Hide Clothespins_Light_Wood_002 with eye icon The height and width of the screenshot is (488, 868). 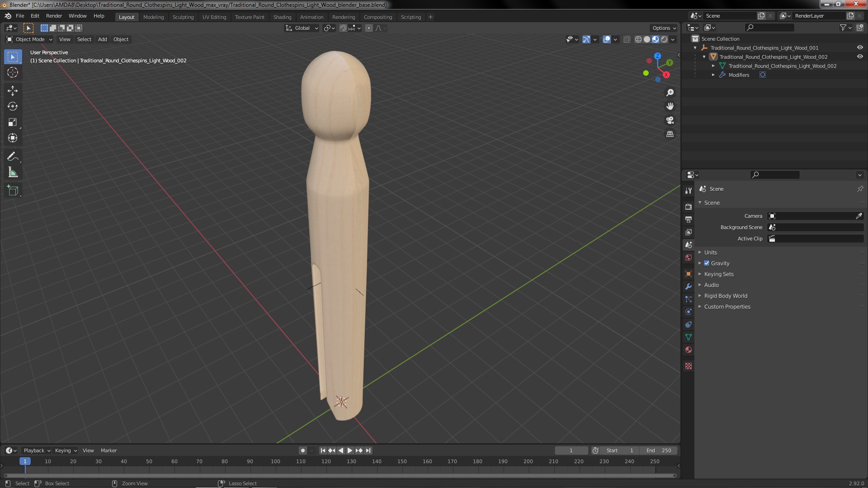click(859, 56)
